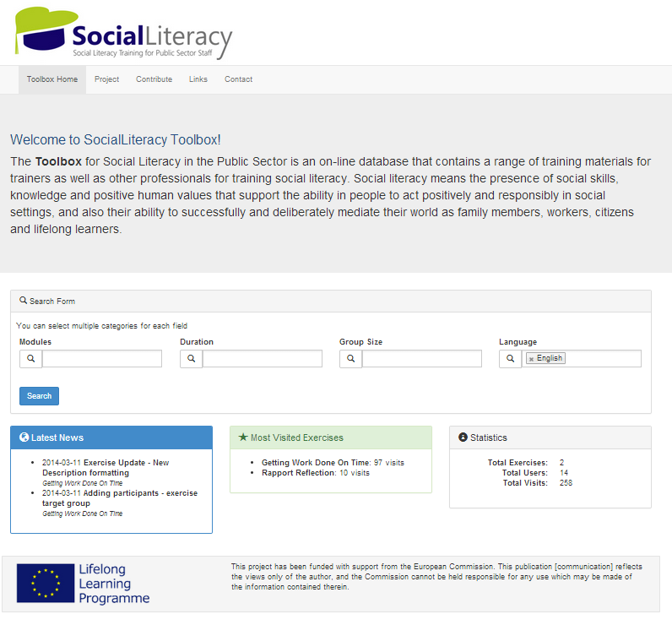Click the Duration search magnifier icon
Screen dimensions: 672x625
(191, 358)
